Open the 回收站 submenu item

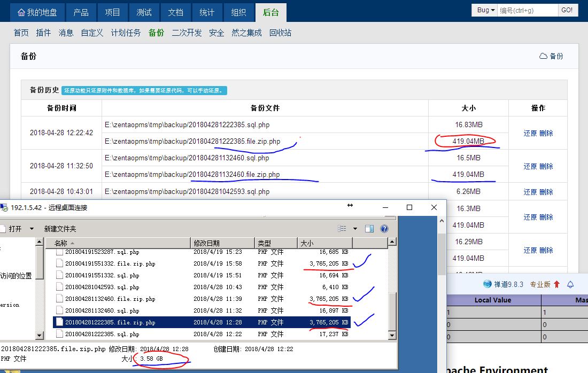280,33
